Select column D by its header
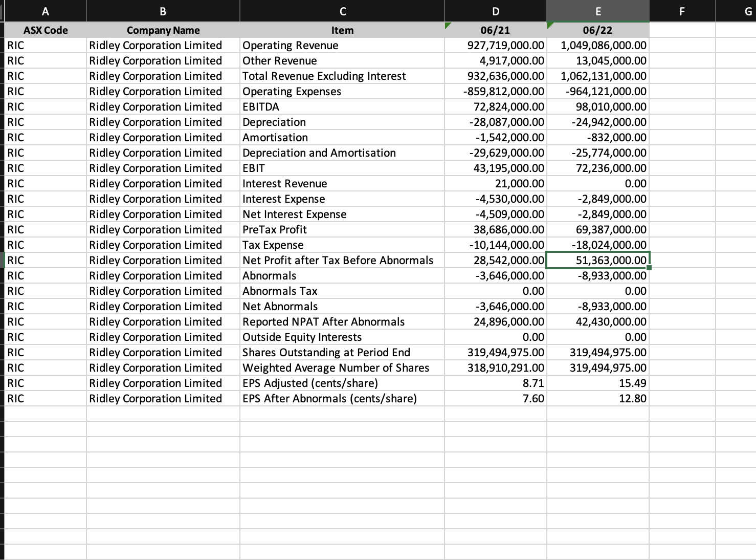The height and width of the screenshot is (560, 756). point(496,11)
